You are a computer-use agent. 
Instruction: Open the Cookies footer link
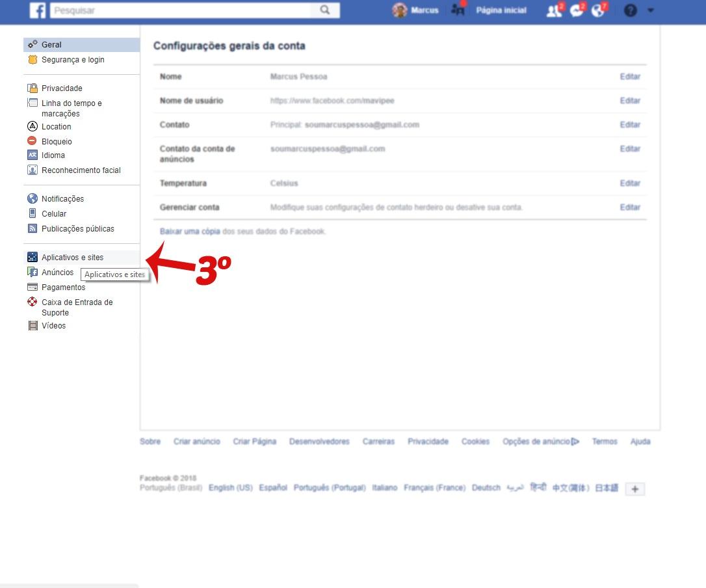[475, 441]
